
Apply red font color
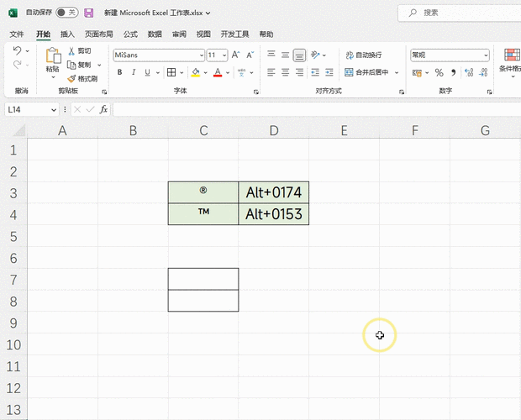pos(218,72)
